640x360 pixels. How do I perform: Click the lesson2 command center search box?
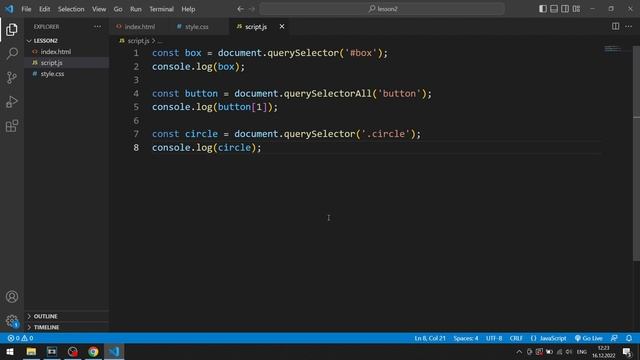coord(382,9)
